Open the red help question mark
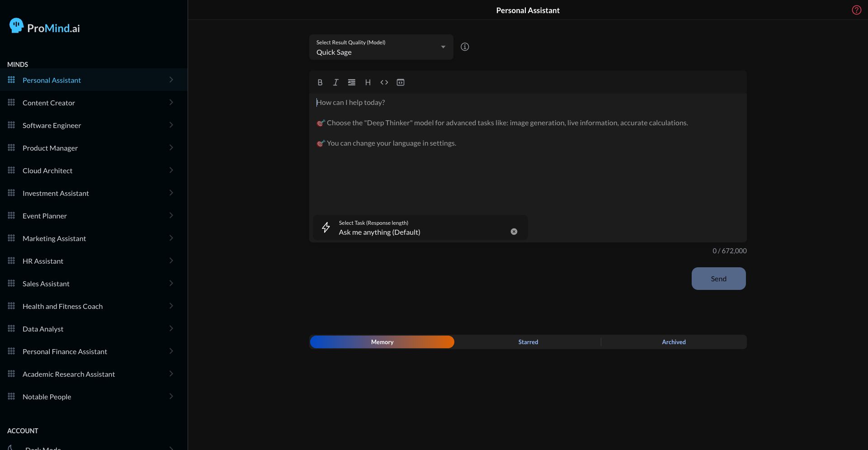 856,10
